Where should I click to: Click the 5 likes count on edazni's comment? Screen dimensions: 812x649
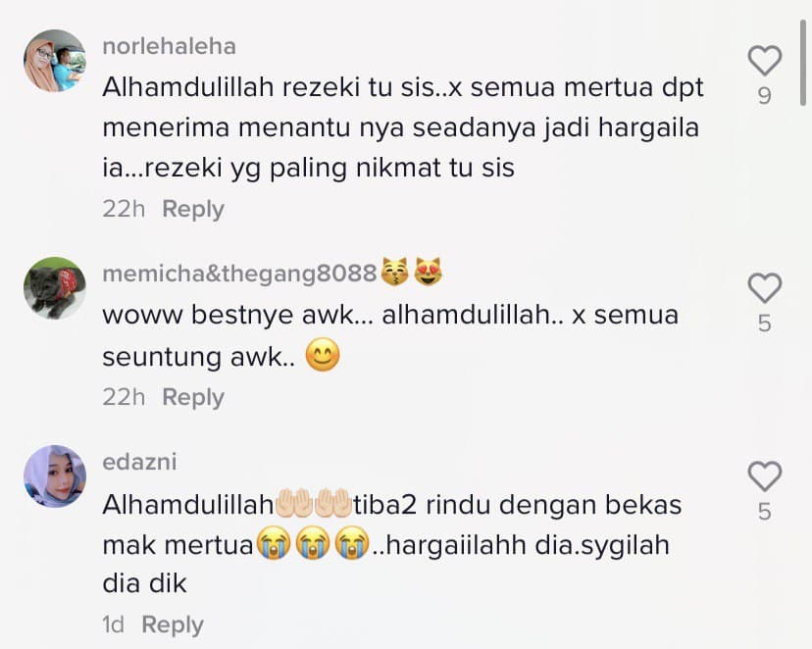764,512
